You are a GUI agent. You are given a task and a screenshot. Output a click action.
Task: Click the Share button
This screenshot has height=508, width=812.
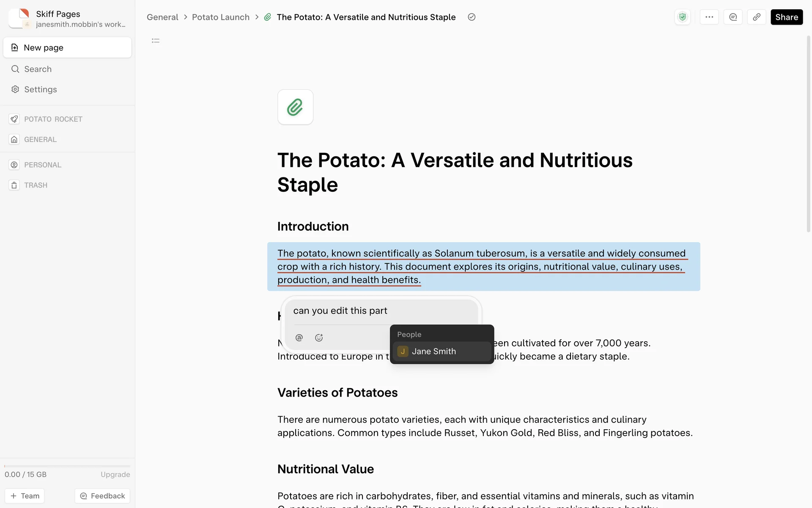(x=786, y=17)
